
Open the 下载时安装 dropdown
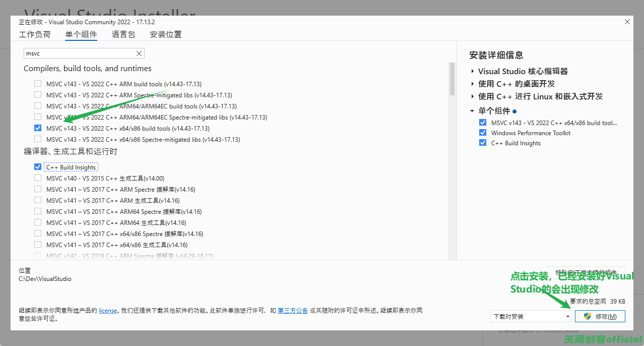pyautogui.click(x=531, y=316)
